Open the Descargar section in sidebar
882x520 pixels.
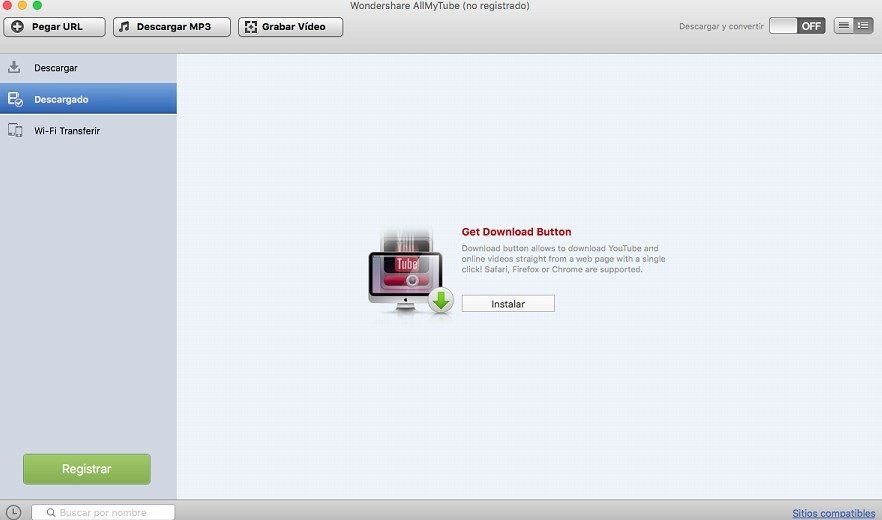coord(88,68)
